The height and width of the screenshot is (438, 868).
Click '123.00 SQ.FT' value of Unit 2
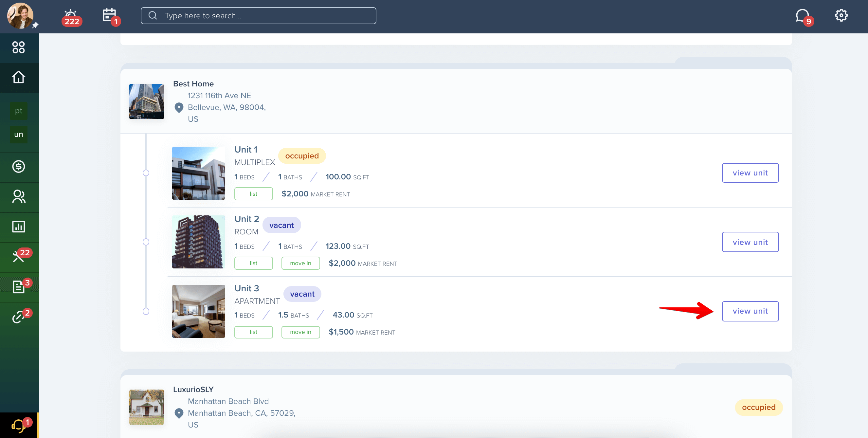(x=347, y=246)
